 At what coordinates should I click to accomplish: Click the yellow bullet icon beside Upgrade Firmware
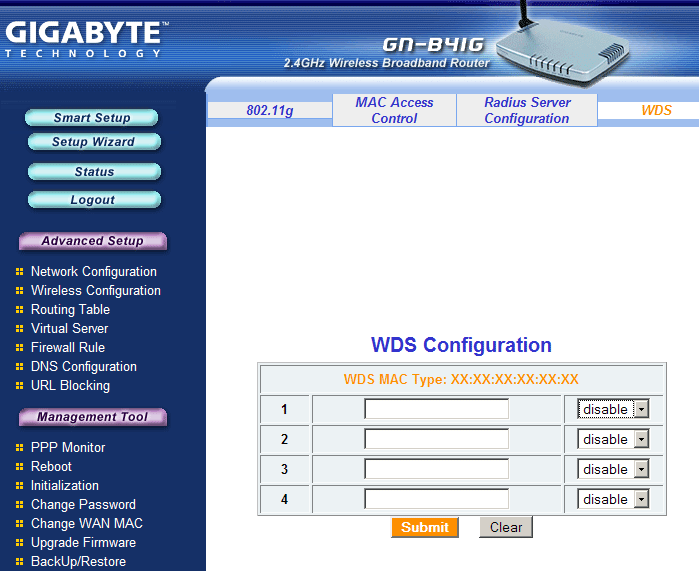(19, 542)
